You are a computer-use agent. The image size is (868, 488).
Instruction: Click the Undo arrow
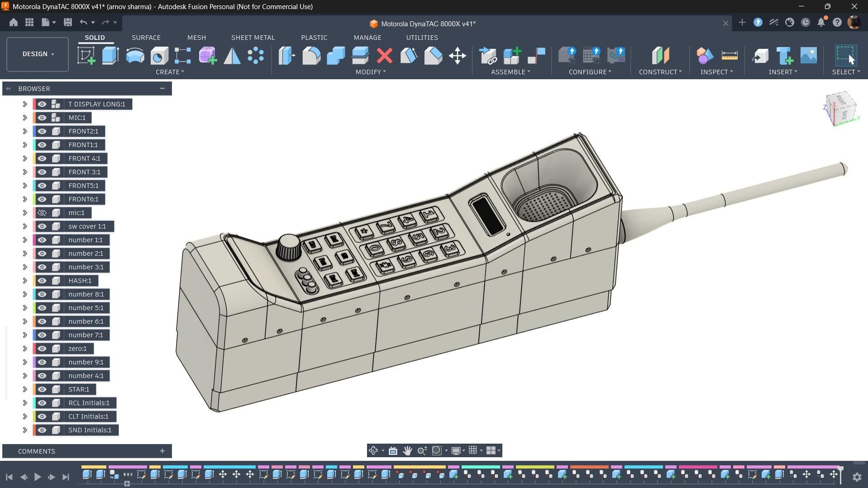(84, 22)
